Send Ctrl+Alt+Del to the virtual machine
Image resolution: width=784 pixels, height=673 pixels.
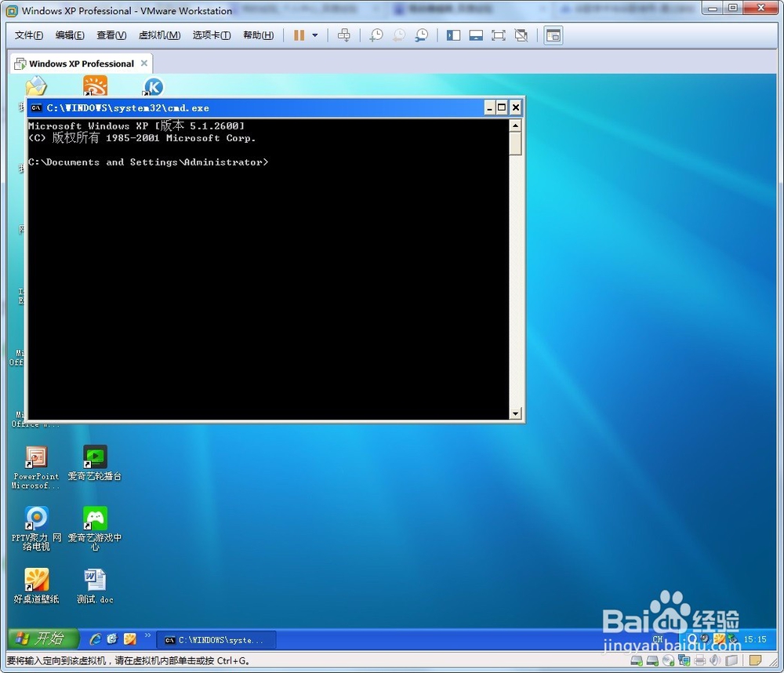point(344,35)
